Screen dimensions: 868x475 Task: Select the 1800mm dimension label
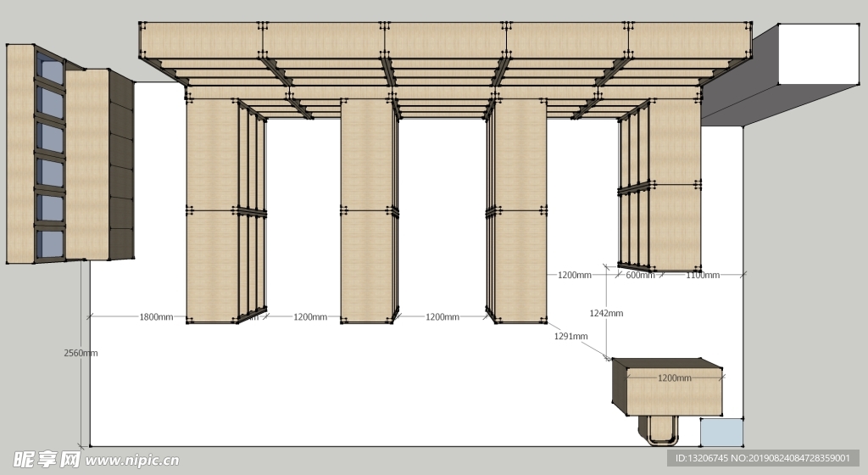[x=156, y=317]
